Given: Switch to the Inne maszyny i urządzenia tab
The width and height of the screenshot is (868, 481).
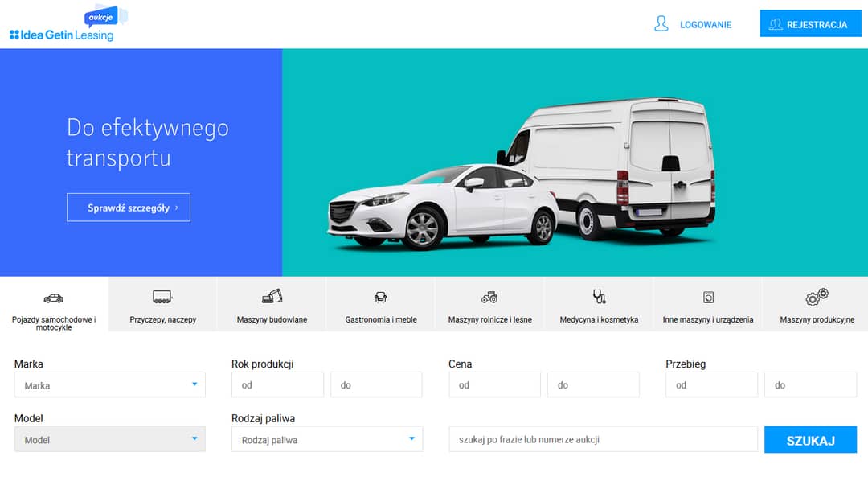Looking at the screenshot, I should tap(708, 319).
